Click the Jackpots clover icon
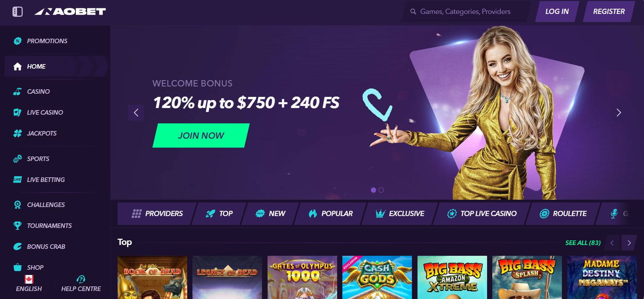The image size is (644, 299). (17, 133)
